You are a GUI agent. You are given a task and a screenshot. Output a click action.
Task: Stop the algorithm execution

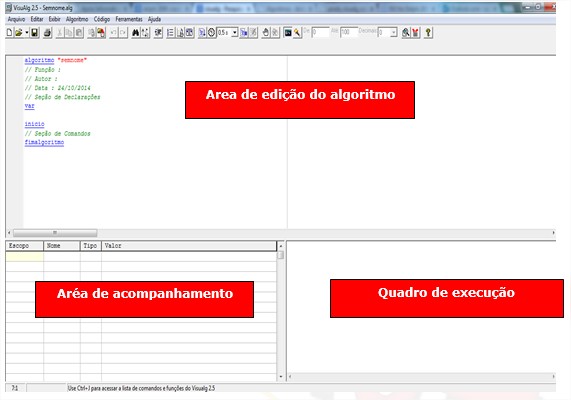[253, 33]
